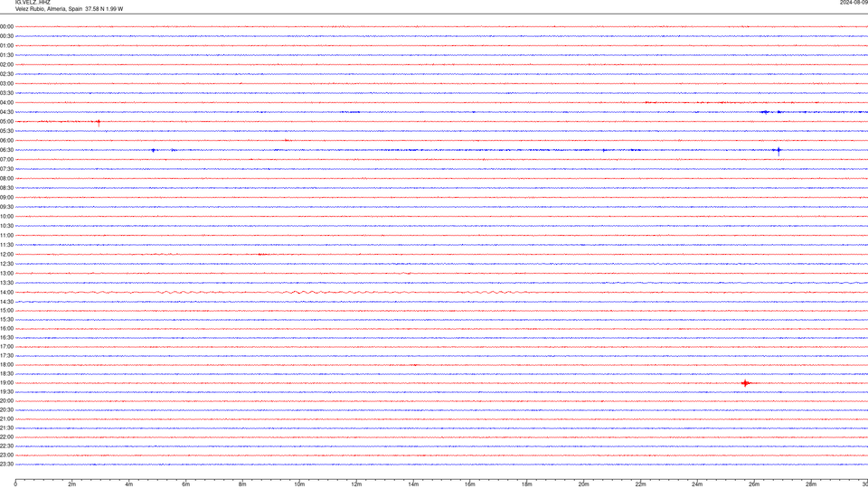Image resolution: width=868 pixels, height=488 pixels.
Task: Click the 09:30 time row label
Action: point(6,207)
